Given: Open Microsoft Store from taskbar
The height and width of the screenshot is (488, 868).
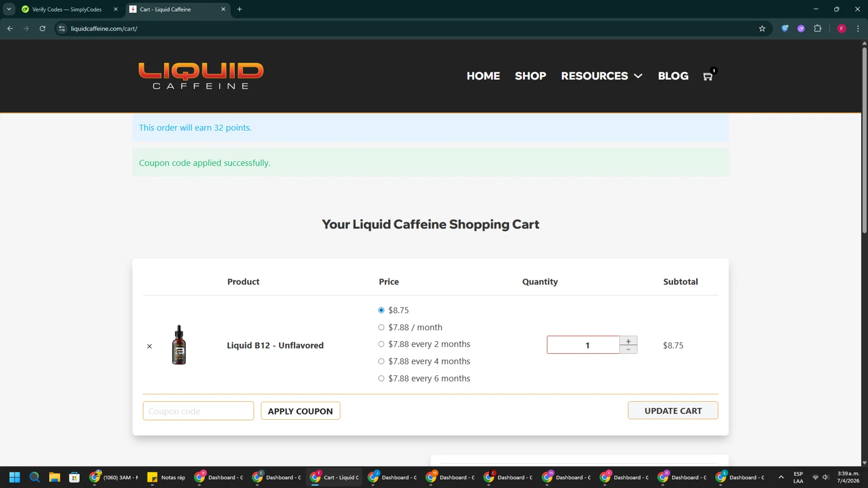Looking at the screenshot, I should click(x=75, y=478).
